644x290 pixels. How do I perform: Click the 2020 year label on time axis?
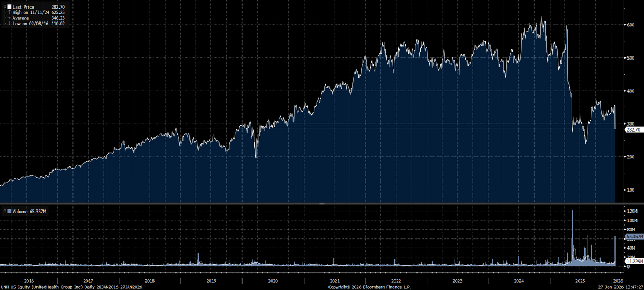tap(273, 281)
